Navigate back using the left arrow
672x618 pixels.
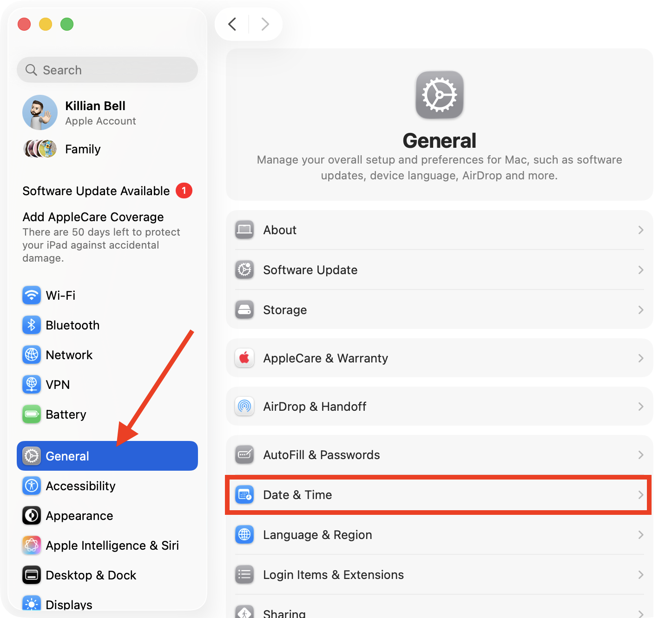pos(232,24)
